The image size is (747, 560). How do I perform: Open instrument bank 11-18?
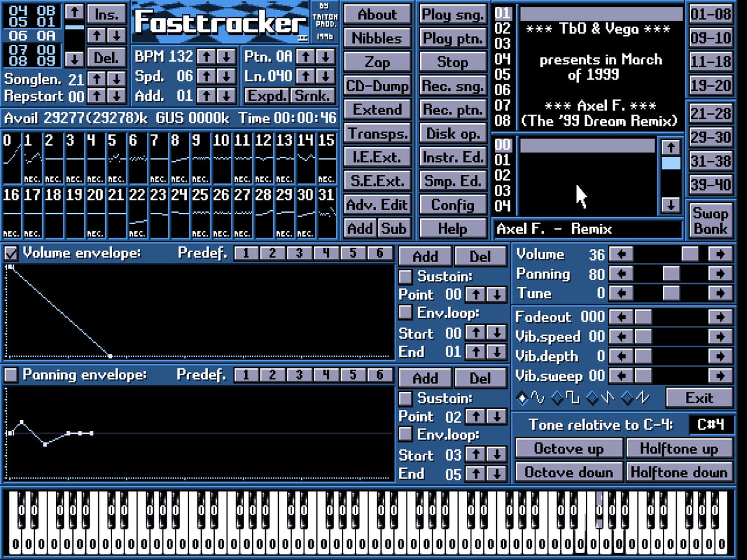(711, 61)
